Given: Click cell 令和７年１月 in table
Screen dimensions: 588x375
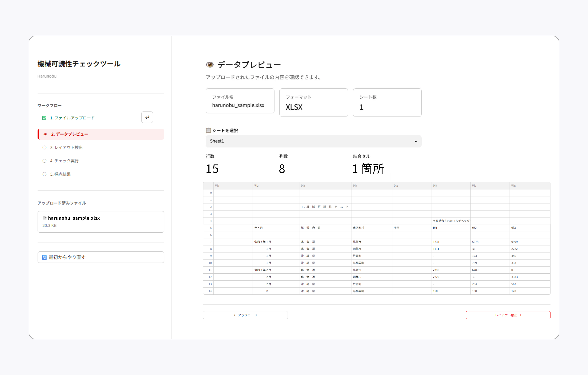Looking at the screenshot, I should [x=276, y=242].
